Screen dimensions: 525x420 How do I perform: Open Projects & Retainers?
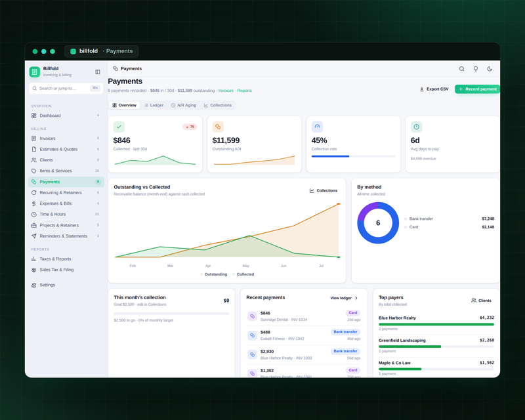pyautogui.click(x=66, y=225)
